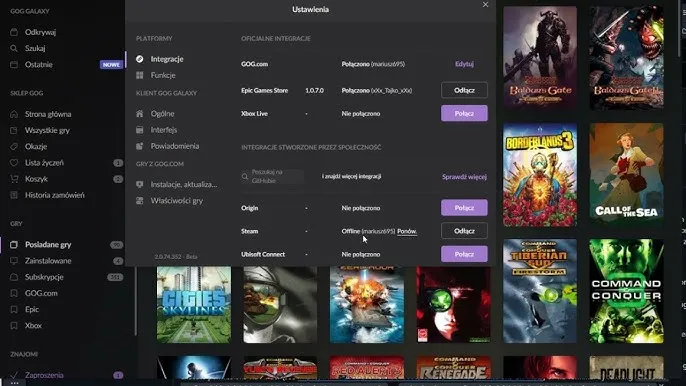
Task: Disconnect Epic Games Store with Odłącz
Action: pyautogui.click(x=464, y=90)
